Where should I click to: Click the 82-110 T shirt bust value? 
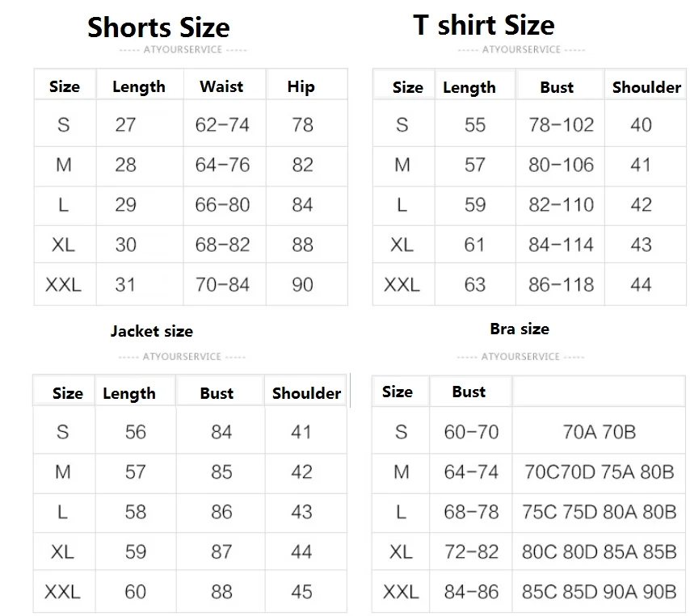pyautogui.click(x=561, y=204)
